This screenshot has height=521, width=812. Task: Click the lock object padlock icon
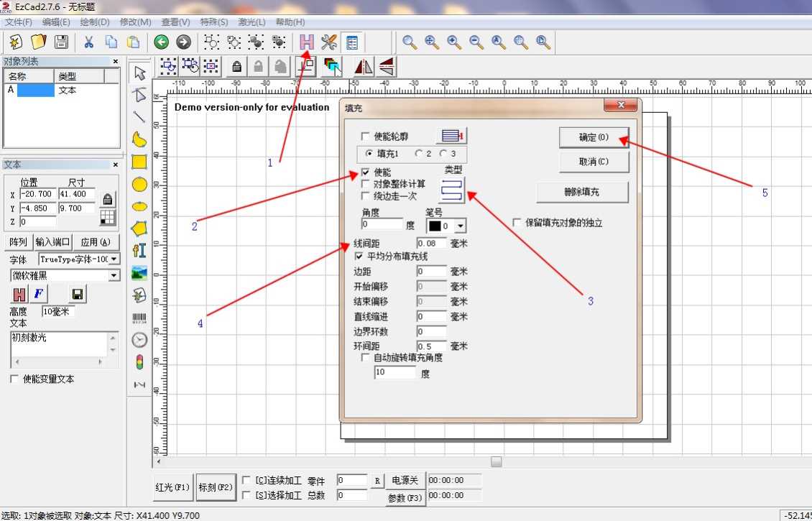tap(236, 67)
